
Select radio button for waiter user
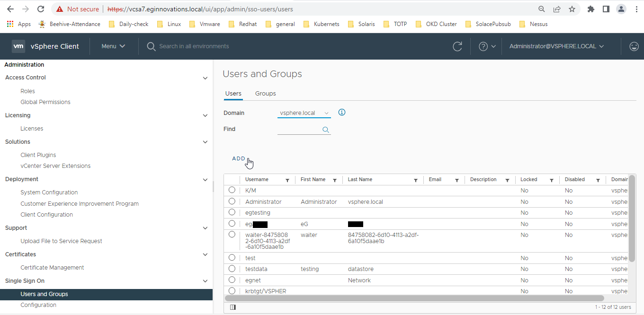click(232, 235)
